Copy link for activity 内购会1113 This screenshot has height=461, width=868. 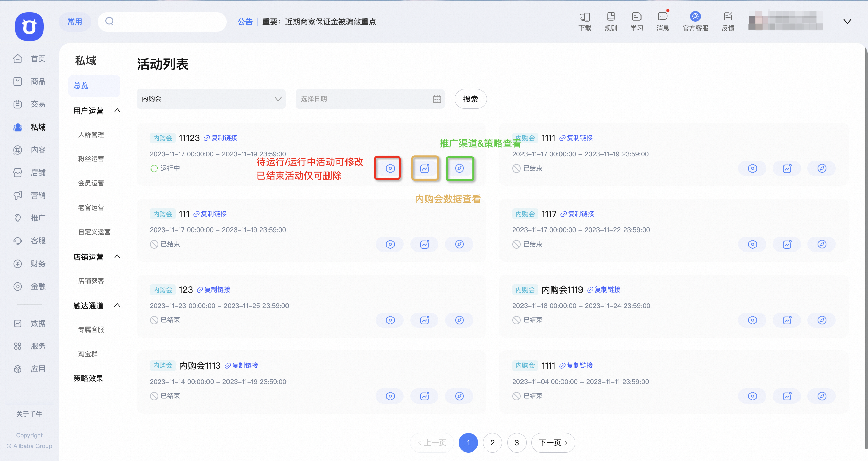pyautogui.click(x=241, y=366)
